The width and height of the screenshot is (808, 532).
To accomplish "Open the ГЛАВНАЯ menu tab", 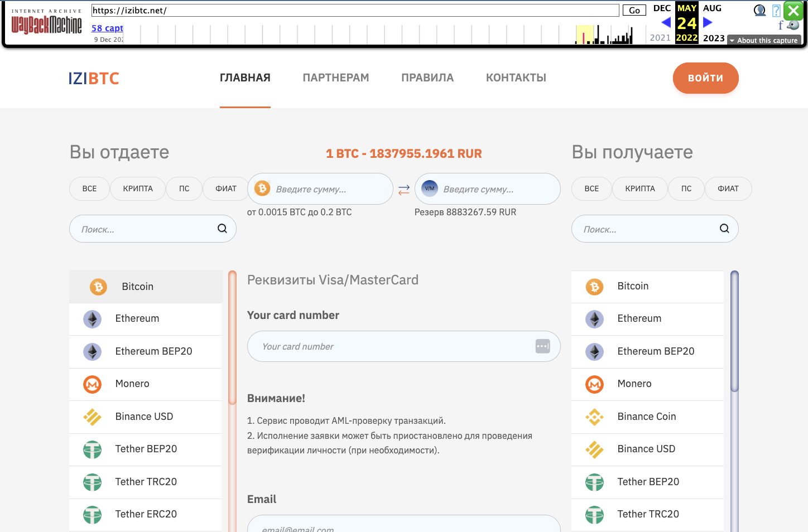I will (245, 78).
